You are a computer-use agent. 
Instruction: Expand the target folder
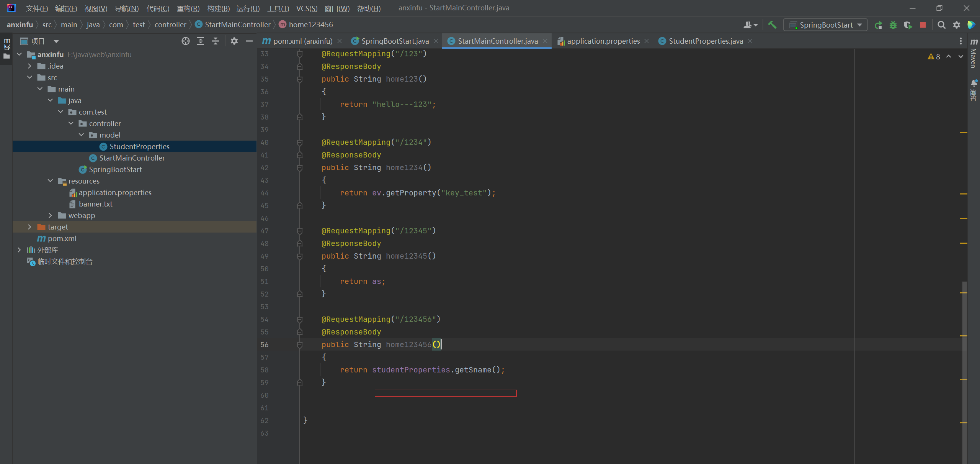coord(29,227)
